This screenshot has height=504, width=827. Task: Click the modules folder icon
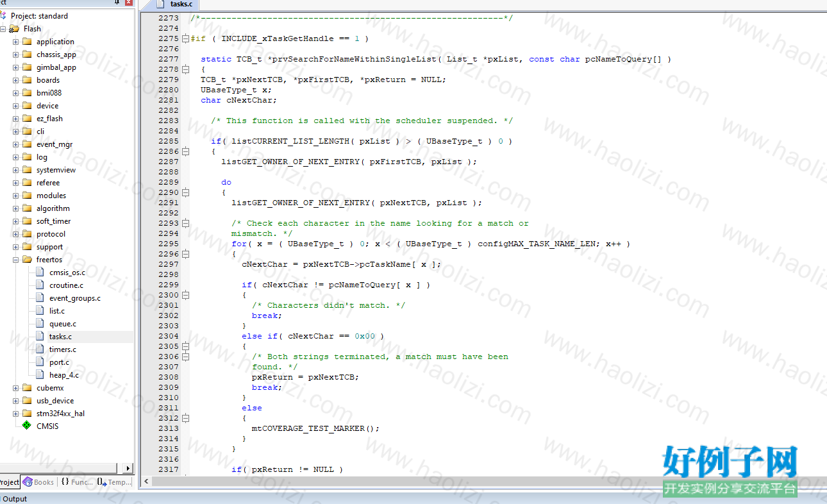[x=27, y=196]
